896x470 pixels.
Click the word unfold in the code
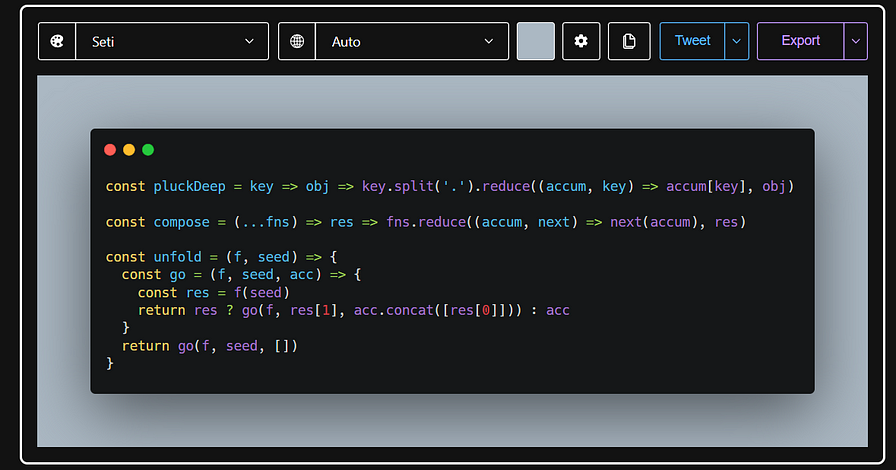coord(177,257)
